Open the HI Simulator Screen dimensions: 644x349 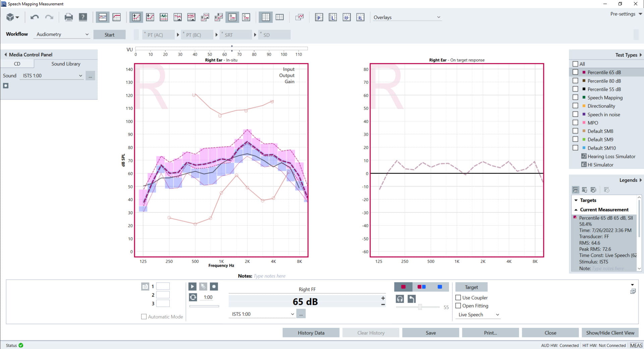[x=600, y=165]
